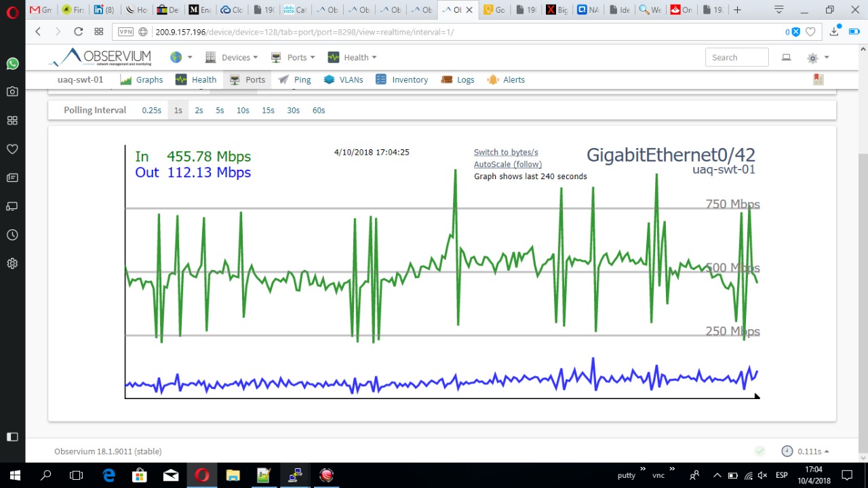The width and height of the screenshot is (868, 488).
Task: Click the Switch to bytes/s link
Action: click(x=506, y=152)
